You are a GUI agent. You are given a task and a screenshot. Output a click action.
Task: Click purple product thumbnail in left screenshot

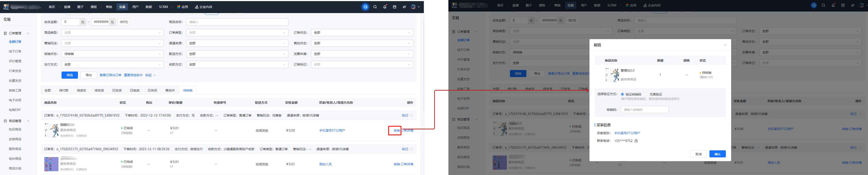click(x=51, y=164)
